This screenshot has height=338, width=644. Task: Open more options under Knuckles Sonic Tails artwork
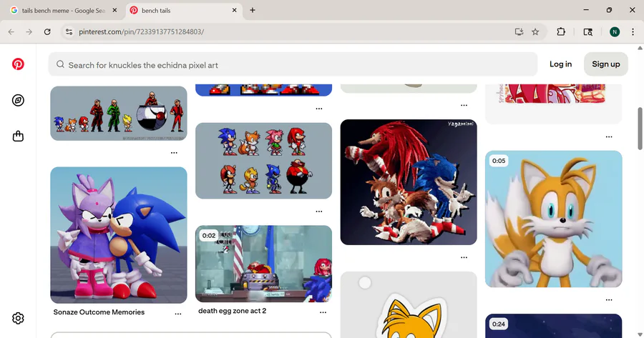[x=464, y=257]
